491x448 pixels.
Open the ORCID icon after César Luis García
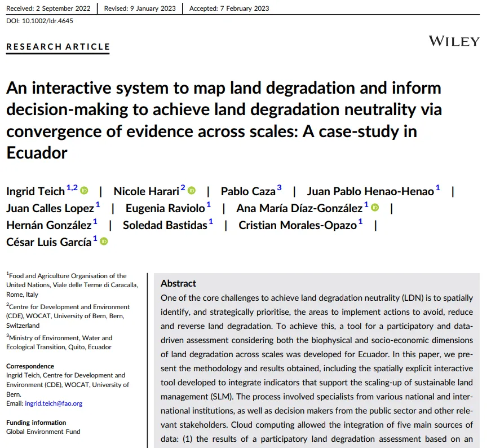coord(104,241)
